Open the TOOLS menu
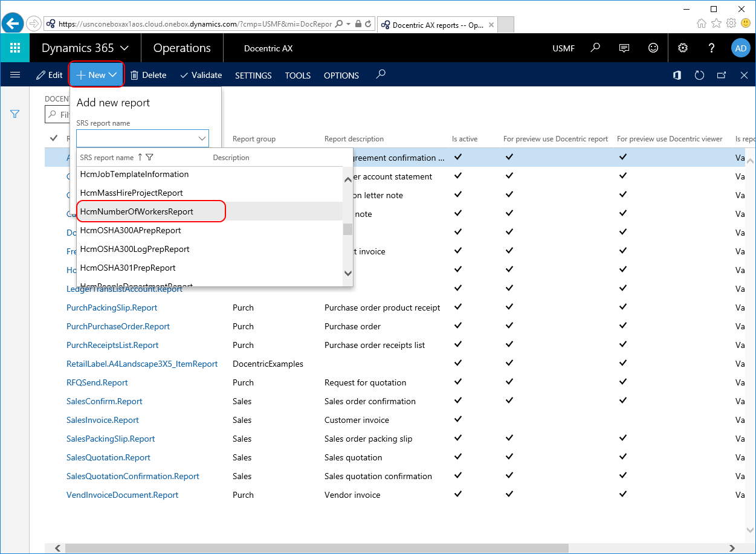 pyautogui.click(x=298, y=76)
